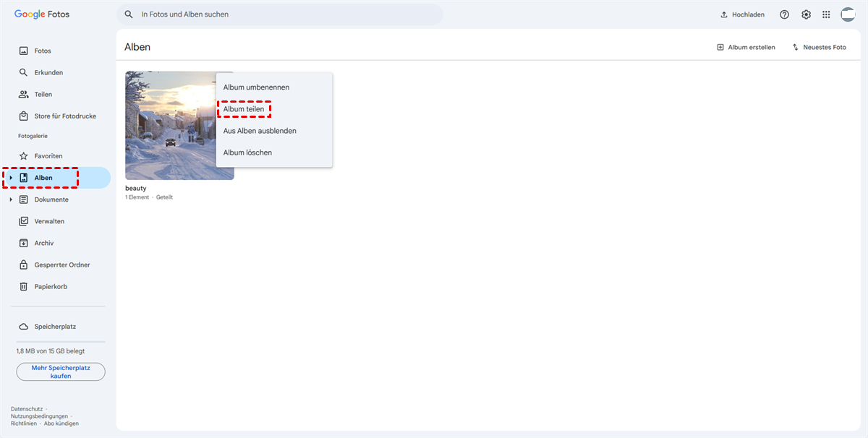868x438 pixels.
Task: Click the Dokumente page icon
Action: click(x=24, y=199)
